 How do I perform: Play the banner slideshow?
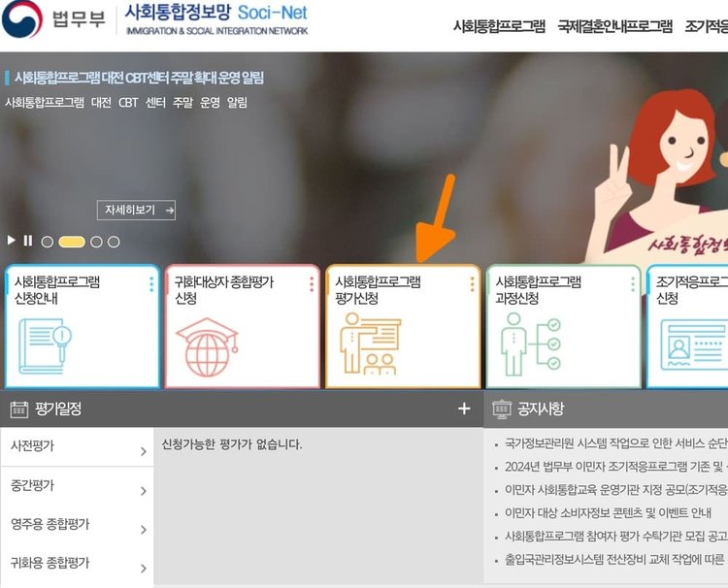[x=12, y=241]
